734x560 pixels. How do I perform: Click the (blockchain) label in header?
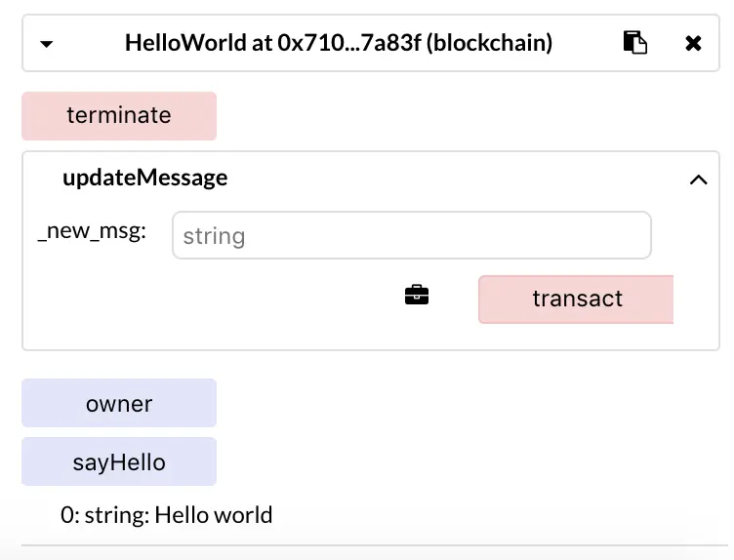click(x=489, y=43)
